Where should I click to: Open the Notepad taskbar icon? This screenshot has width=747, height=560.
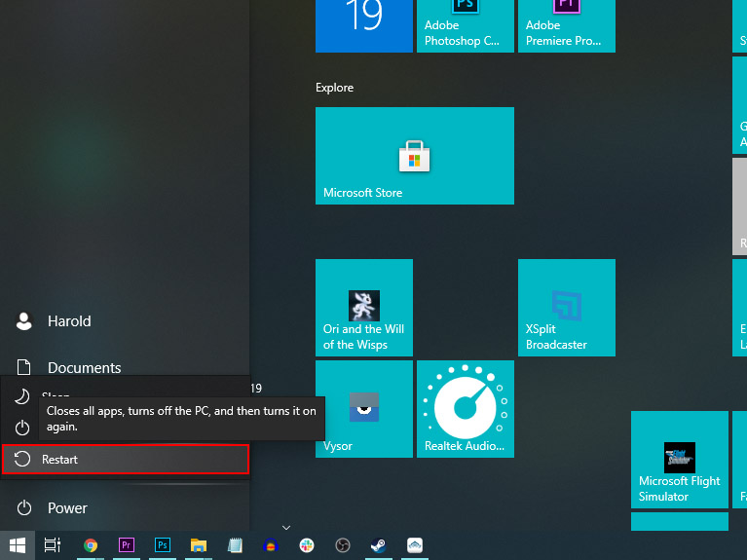click(x=235, y=545)
